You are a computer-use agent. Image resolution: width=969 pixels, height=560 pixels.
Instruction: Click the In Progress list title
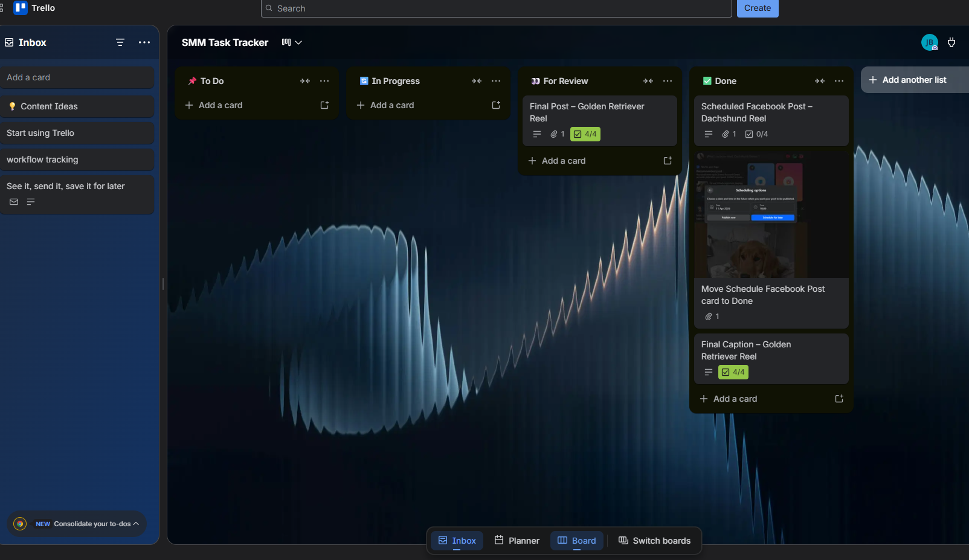(396, 81)
